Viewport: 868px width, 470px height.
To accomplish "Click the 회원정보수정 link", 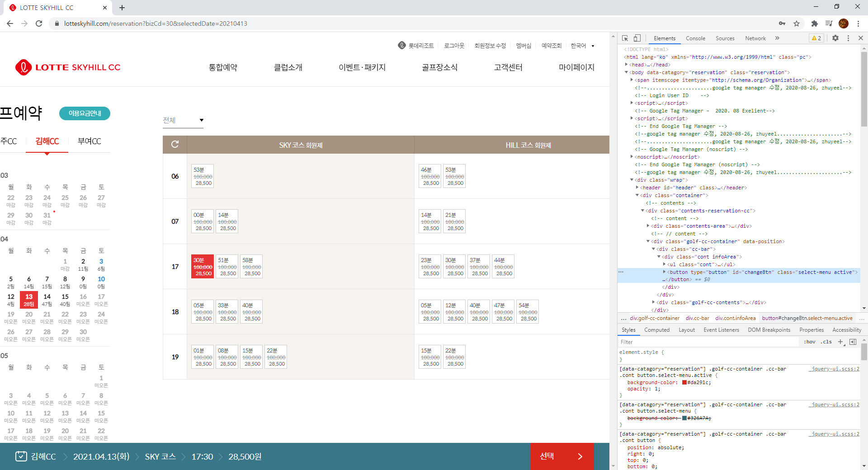I will (x=490, y=46).
